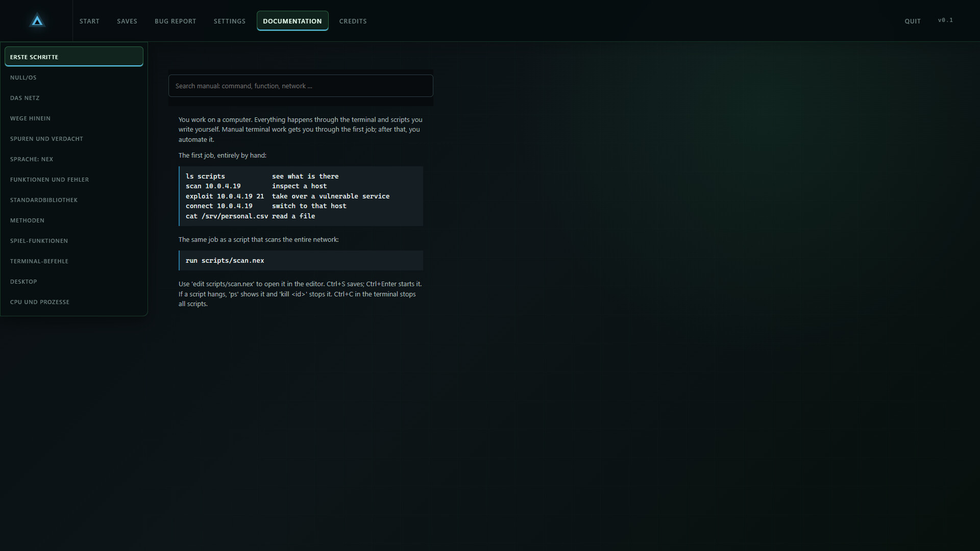The image size is (980, 551).
Task: Go to Bug Report tab
Action: coord(176,21)
